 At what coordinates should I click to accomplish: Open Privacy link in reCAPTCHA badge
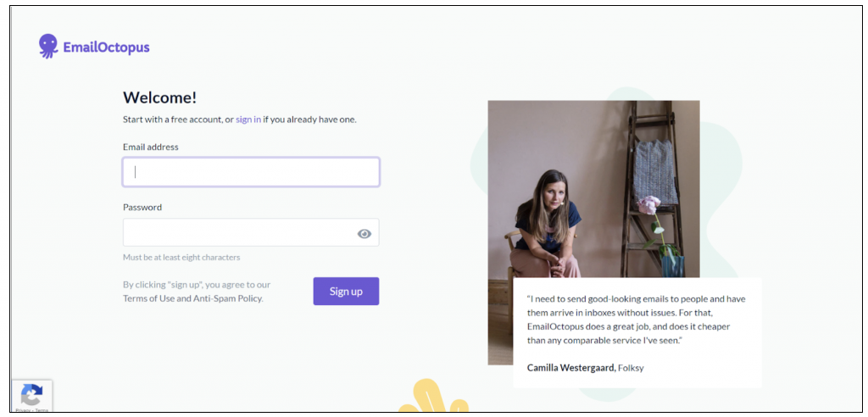tap(23, 410)
